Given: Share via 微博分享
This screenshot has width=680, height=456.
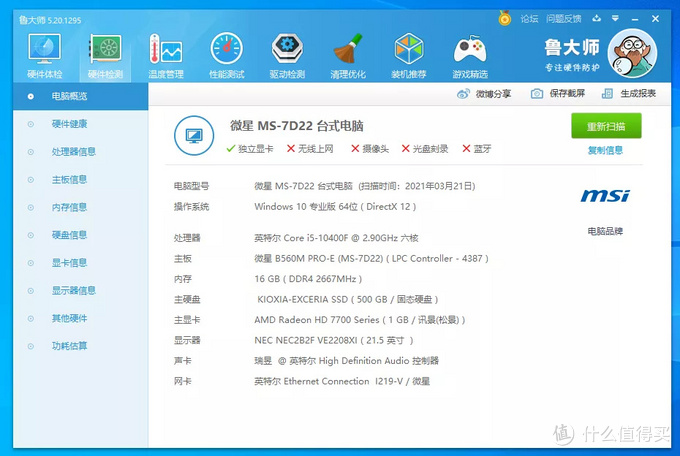Looking at the screenshot, I should 484,94.
